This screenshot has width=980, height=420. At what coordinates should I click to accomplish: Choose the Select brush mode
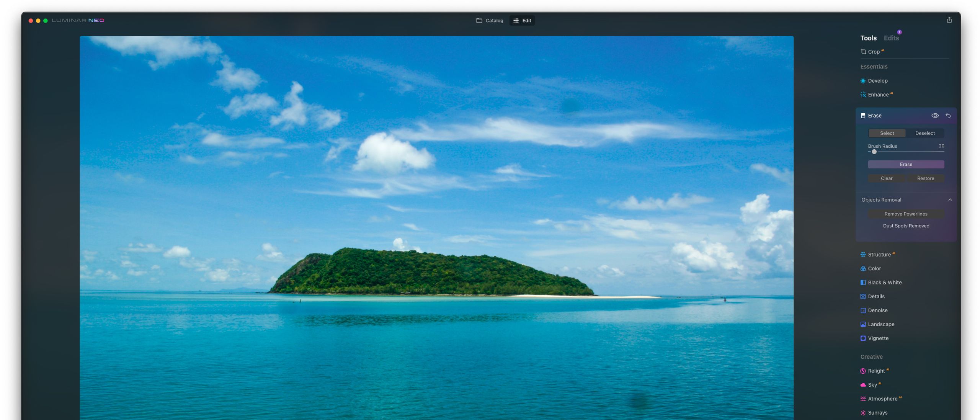(887, 133)
